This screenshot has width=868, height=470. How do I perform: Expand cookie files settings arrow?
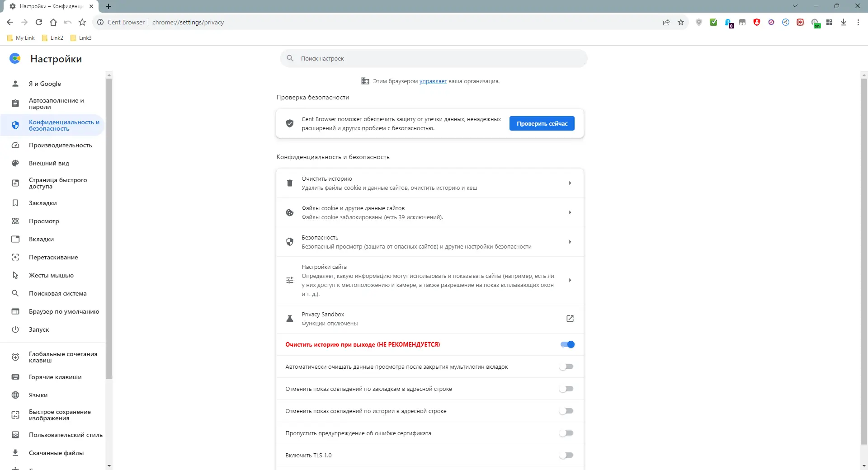[570, 212]
